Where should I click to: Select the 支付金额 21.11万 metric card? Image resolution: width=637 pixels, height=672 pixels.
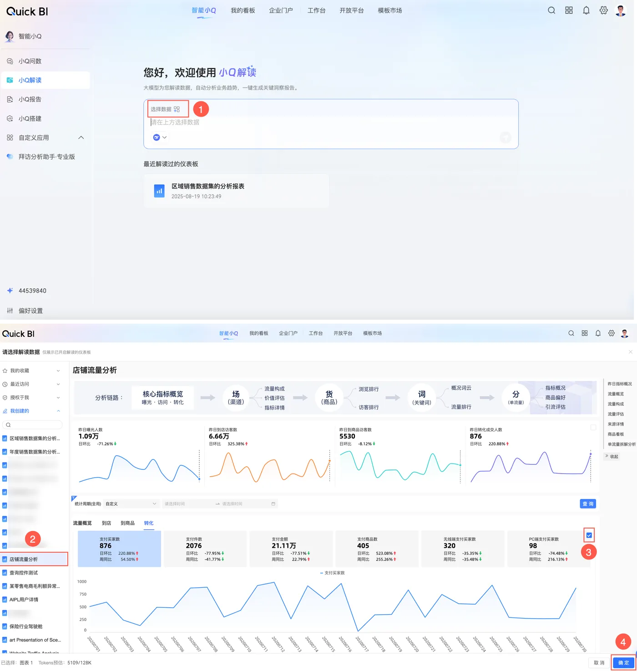click(x=291, y=549)
